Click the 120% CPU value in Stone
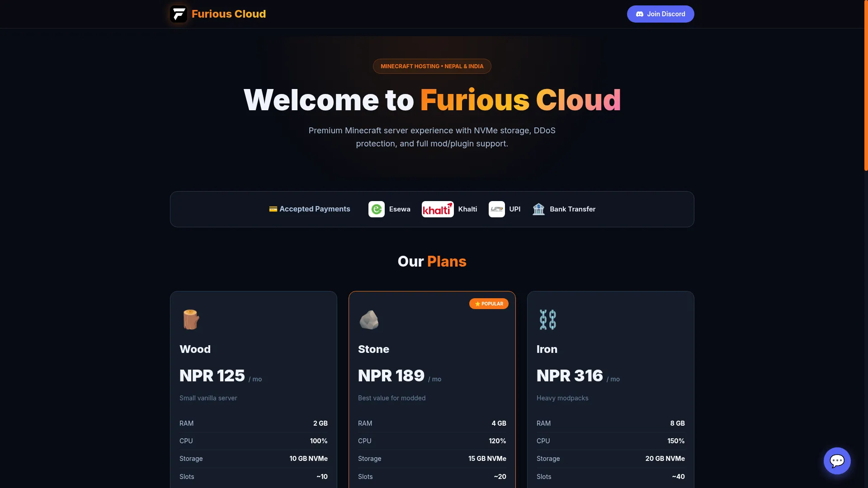Image resolution: width=868 pixels, height=488 pixels. (497, 441)
